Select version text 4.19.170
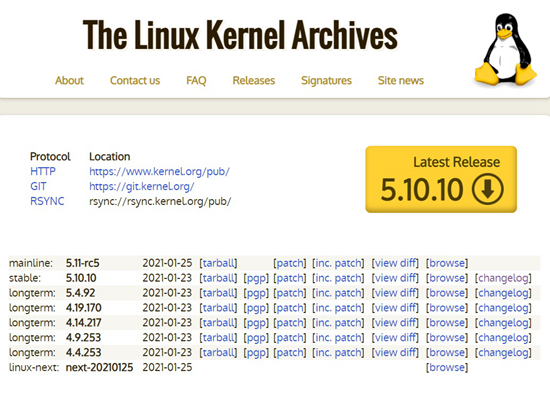The image size is (550, 395). [83, 308]
